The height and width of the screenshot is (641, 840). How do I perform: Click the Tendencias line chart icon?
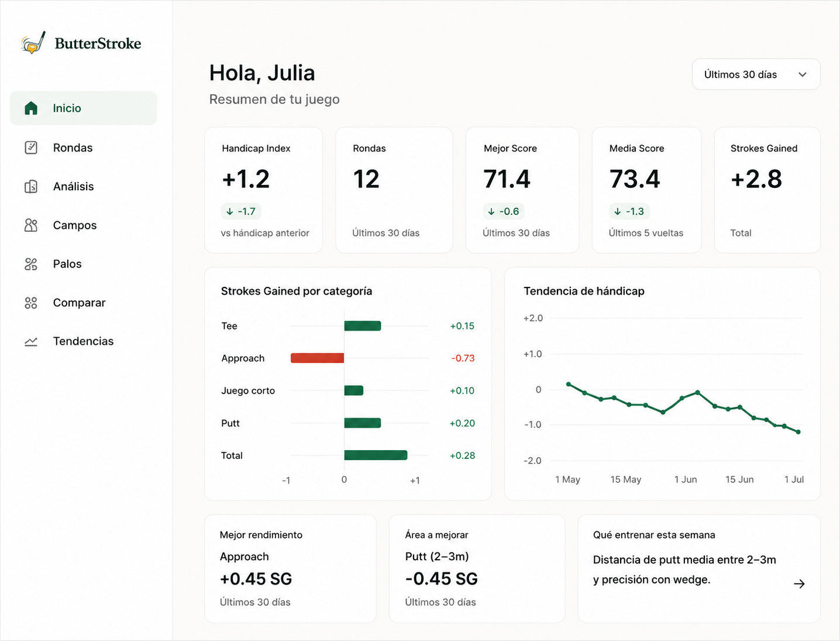pyautogui.click(x=31, y=341)
